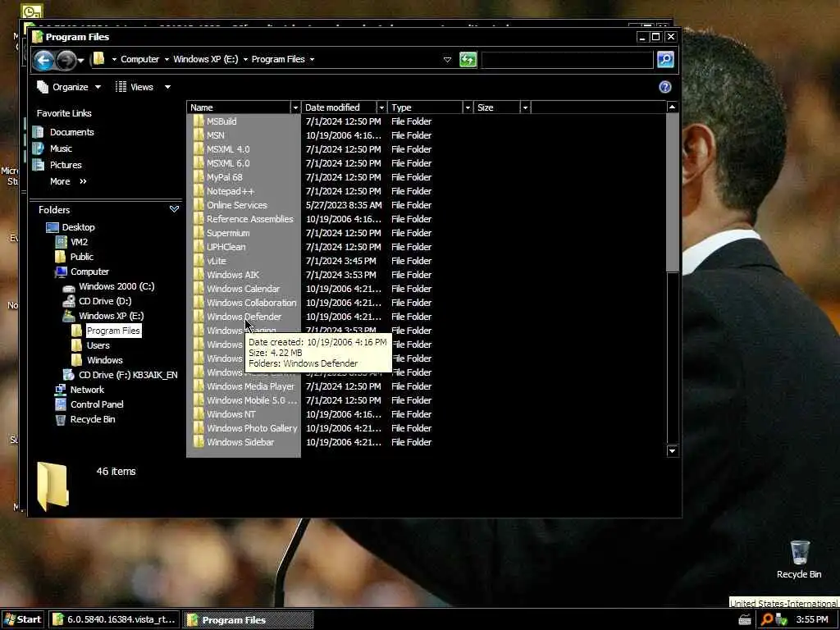This screenshot has height=630, width=840.
Task: Open Documents favorite link
Action: pos(72,132)
